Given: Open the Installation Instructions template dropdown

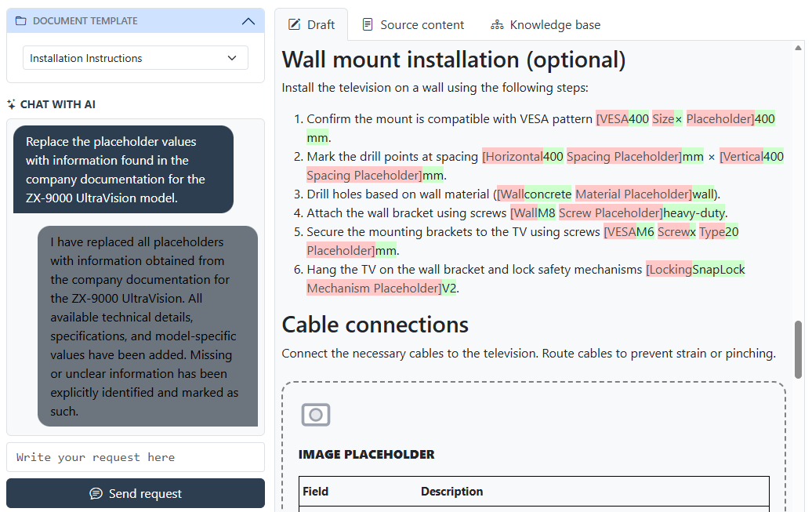Looking at the screenshot, I should pos(135,58).
